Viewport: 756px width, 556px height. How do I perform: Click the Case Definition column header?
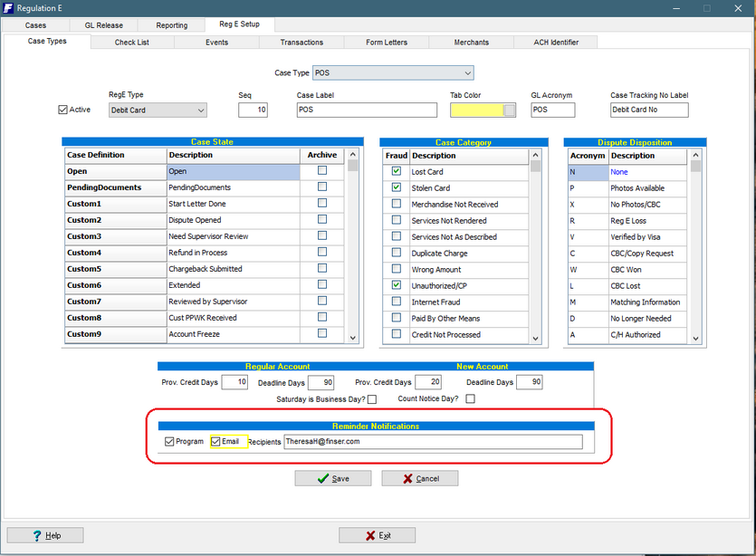point(115,155)
